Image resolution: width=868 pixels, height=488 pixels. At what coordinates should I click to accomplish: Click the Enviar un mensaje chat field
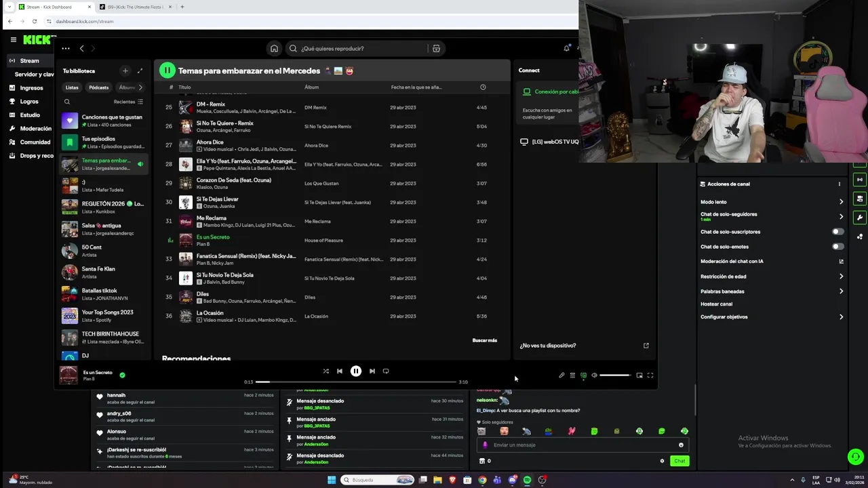tap(582, 445)
